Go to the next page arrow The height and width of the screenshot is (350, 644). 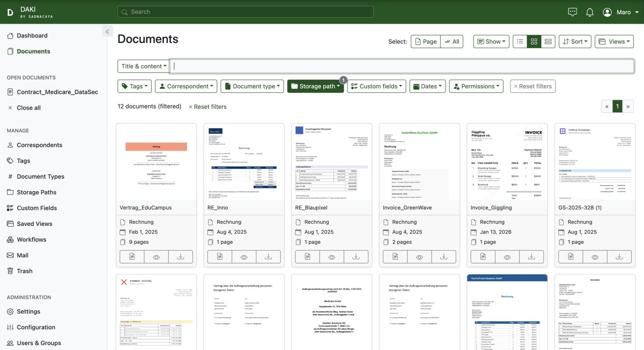[x=628, y=107]
